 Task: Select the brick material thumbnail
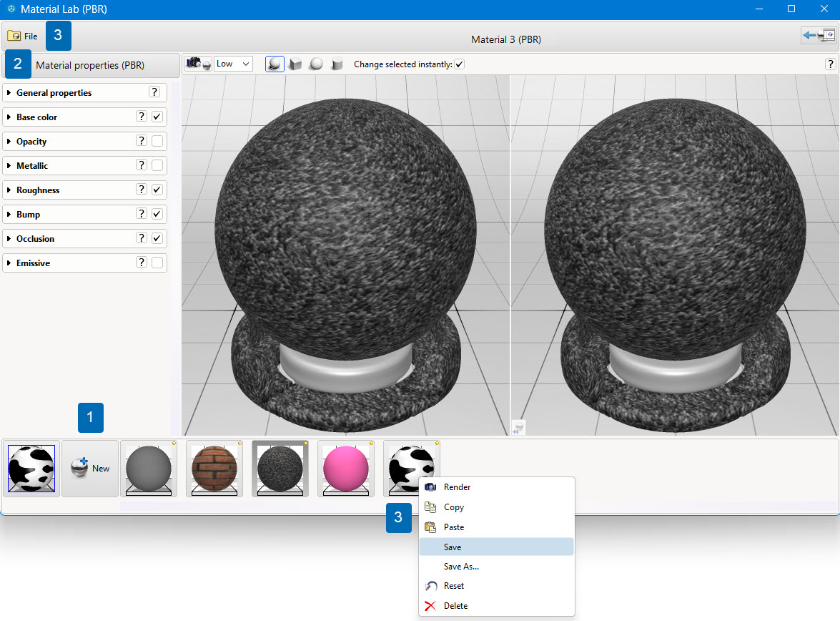tap(214, 468)
